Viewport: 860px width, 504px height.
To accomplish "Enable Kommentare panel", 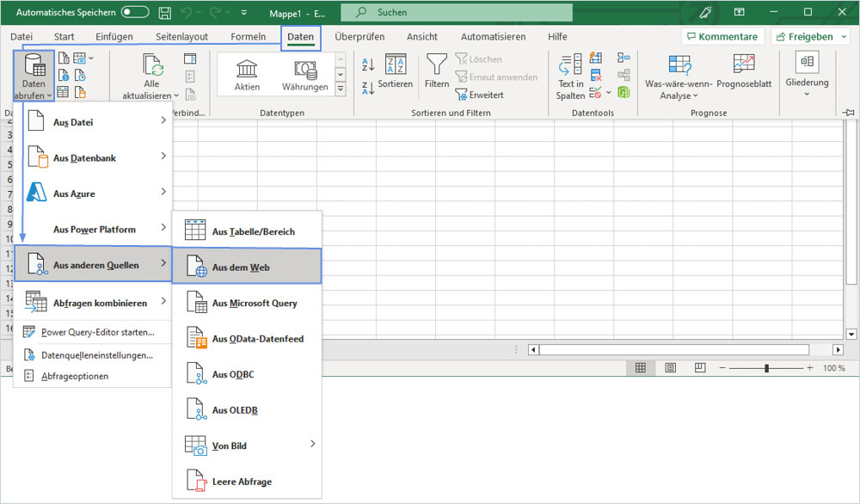I will click(722, 35).
